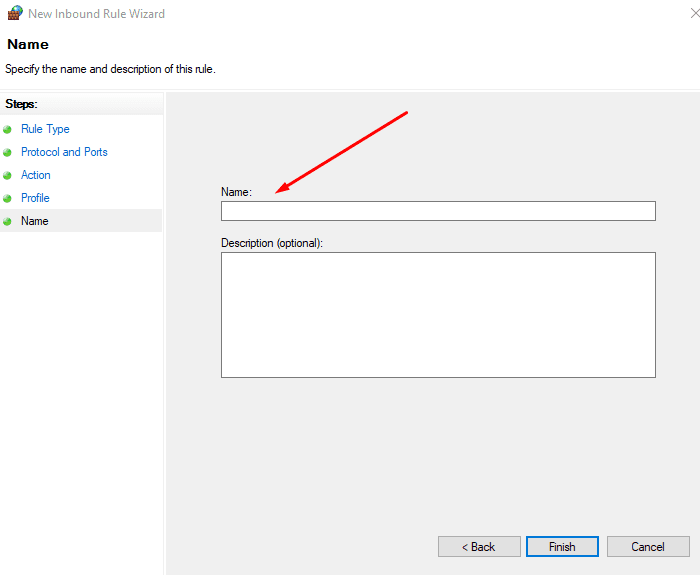Focus the Name text field
This screenshot has height=575, width=700.
(x=438, y=211)
